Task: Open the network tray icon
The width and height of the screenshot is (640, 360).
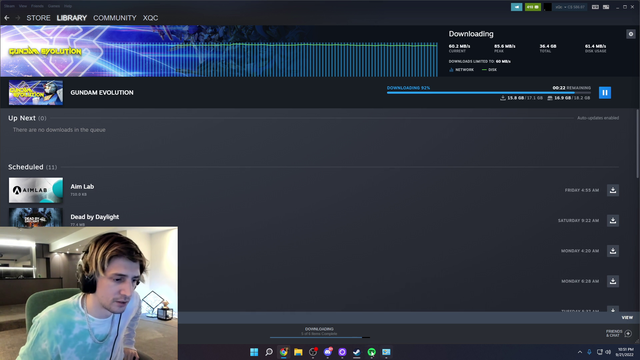Action: (x=600, y=352)
